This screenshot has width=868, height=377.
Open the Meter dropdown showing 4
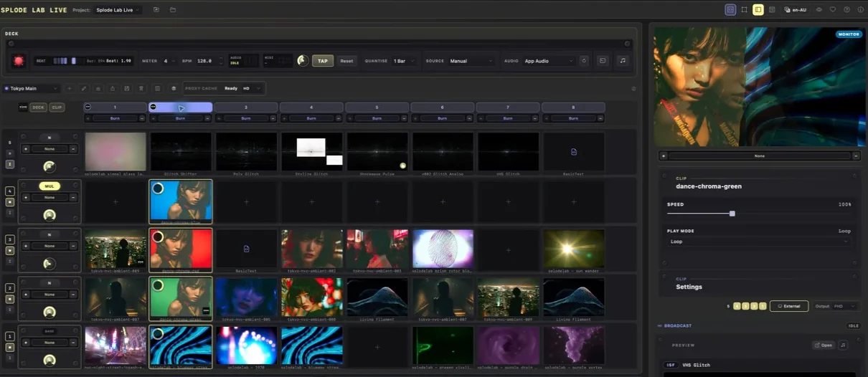coord(169,61)
